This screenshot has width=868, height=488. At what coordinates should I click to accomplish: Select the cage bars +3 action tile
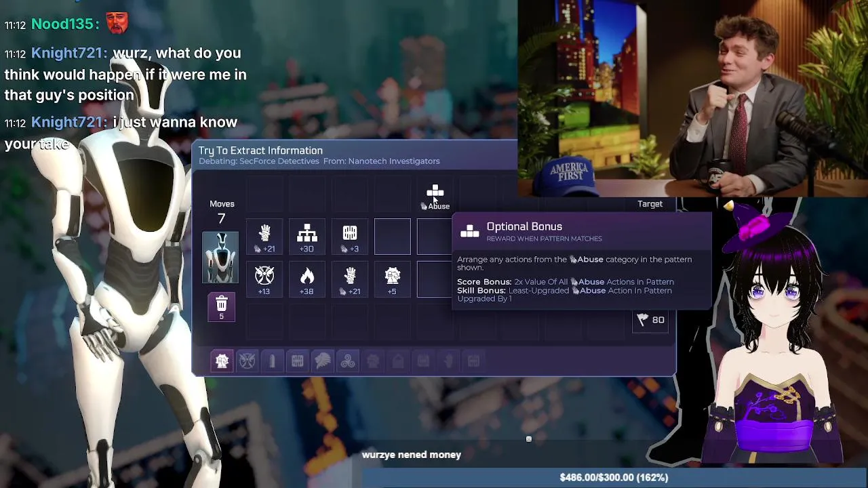[350, 237]
